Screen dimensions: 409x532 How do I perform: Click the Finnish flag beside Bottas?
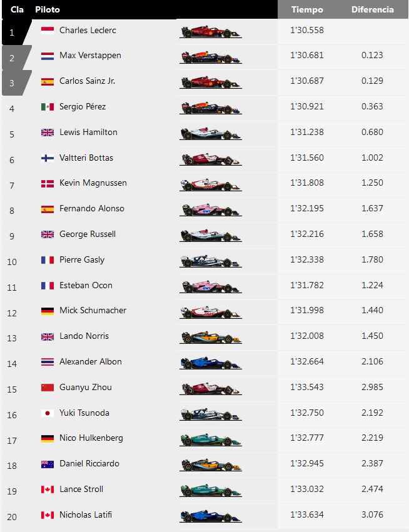point(48,158)
